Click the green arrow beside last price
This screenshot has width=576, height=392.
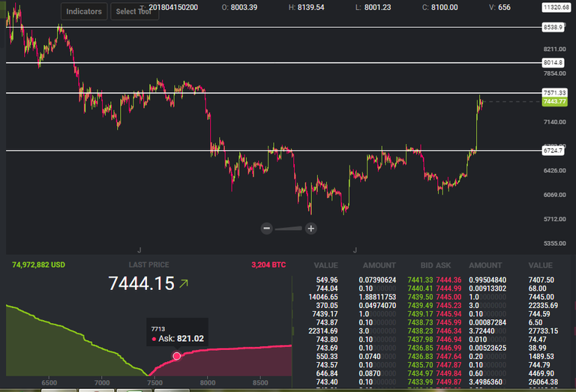[x=184, y=283]
